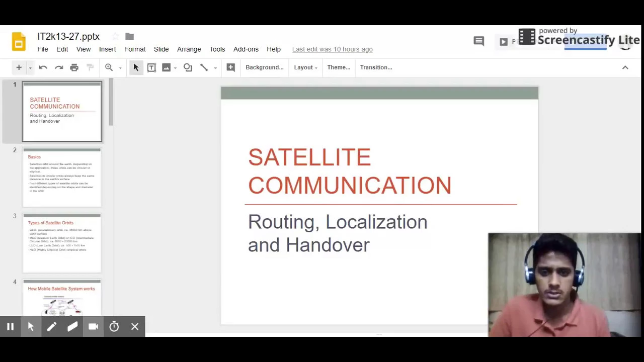Open the Layout dropdown
This screenshot has width=644, height=362.
click(305, 67)
